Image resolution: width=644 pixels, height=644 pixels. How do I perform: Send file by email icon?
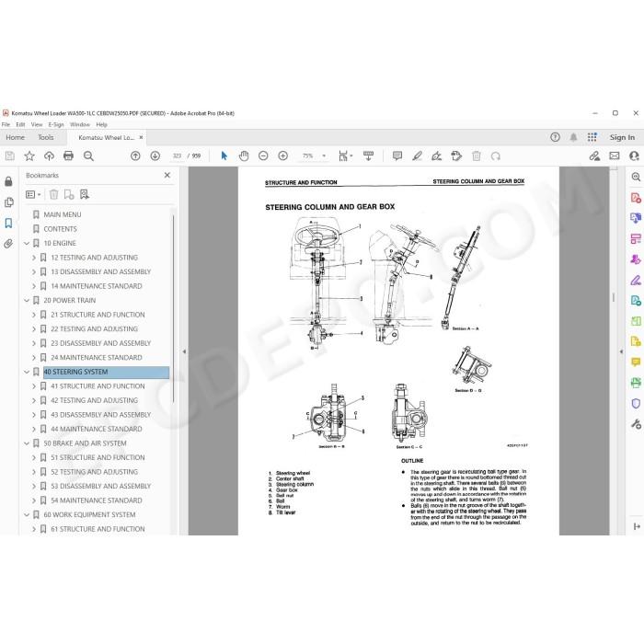pyautogui.click(x=615, y=155)
